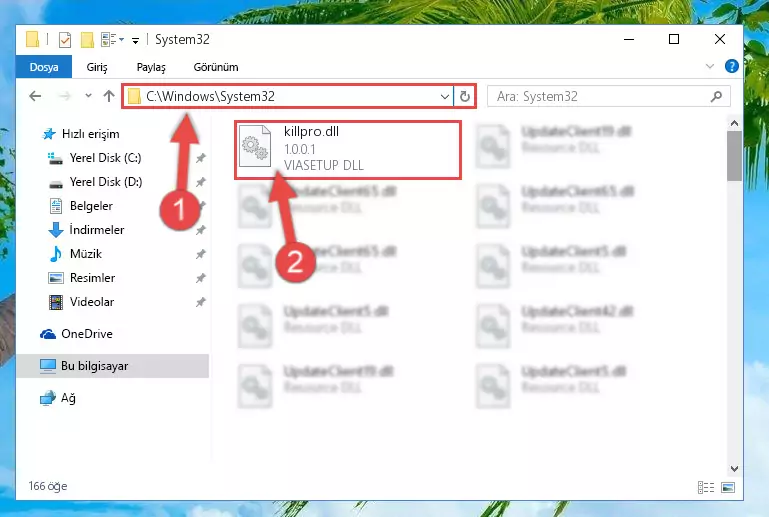This screenshot has height=517, width=769.
Task: Click the Forward navigation arrow
Action: pyautogui.click(x=64, y=96)
